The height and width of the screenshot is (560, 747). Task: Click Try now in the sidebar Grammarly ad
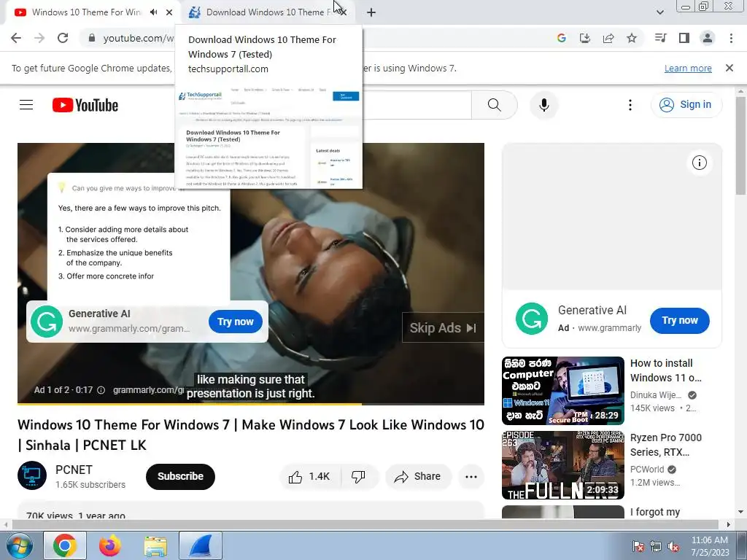coord(680,321)
